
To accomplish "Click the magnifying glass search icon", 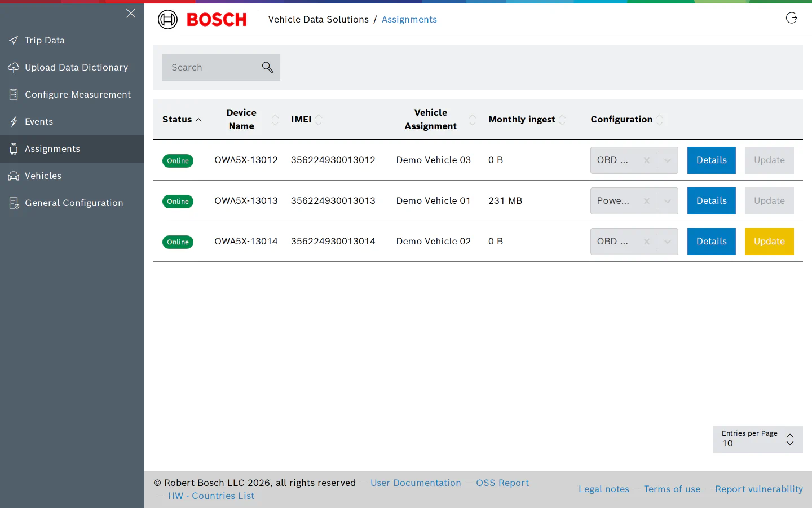I will coord(268,68).
